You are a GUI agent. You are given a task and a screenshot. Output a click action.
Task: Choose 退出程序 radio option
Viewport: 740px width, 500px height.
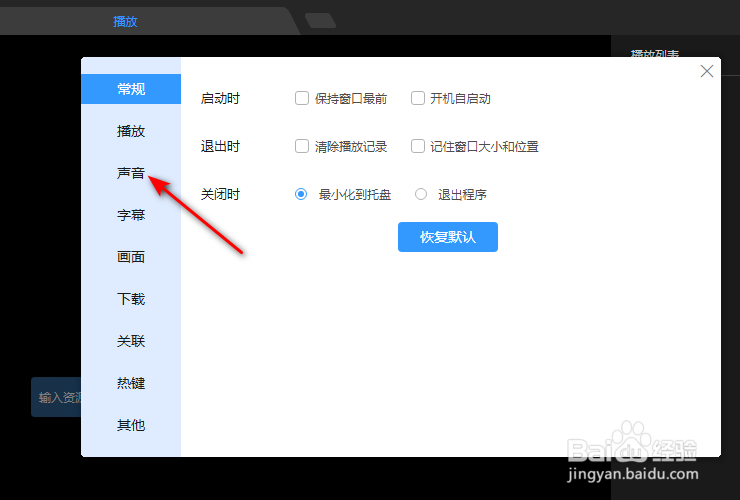[x=421, y=194]
